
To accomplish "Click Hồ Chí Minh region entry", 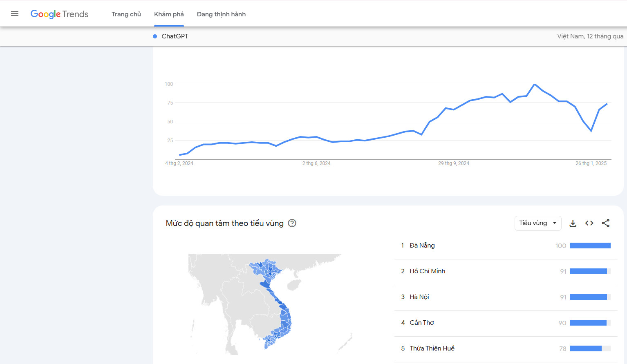I will coord(427,271).
